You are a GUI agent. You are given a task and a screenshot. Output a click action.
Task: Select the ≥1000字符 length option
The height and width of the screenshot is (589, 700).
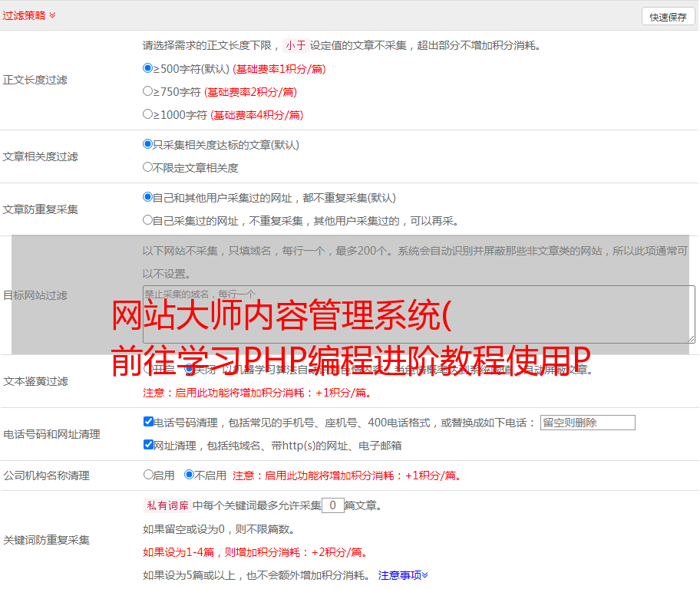(147, 114)
